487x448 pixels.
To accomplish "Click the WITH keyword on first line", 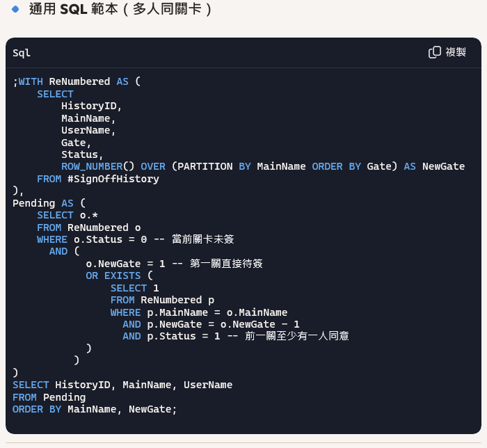I will point(31,81).
